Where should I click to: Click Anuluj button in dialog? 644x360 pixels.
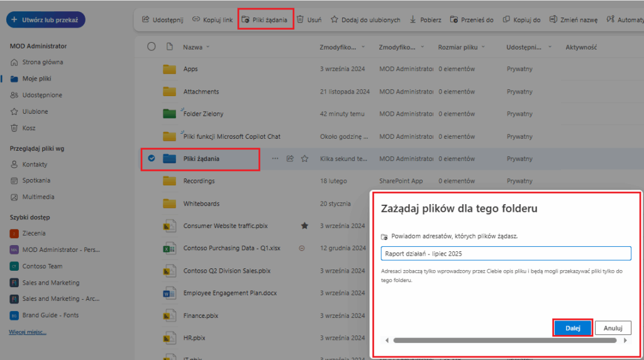tap(613, 328)
